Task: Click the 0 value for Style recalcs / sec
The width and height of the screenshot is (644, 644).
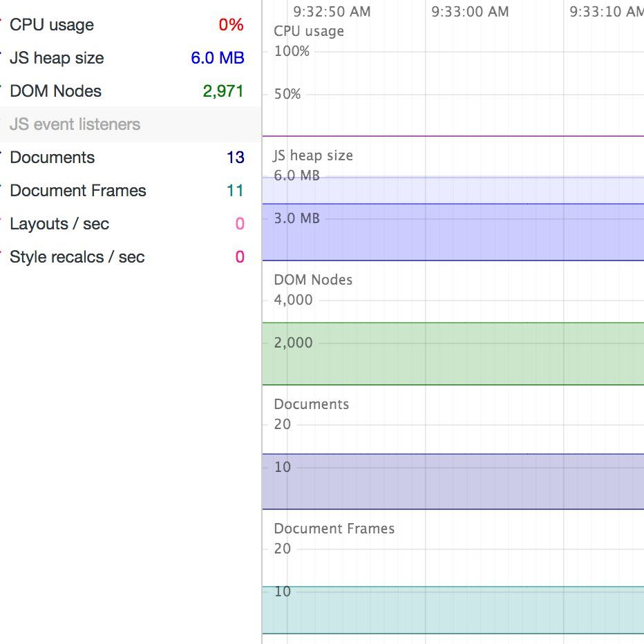Action: pyautogui.click(x=240, y=257)
